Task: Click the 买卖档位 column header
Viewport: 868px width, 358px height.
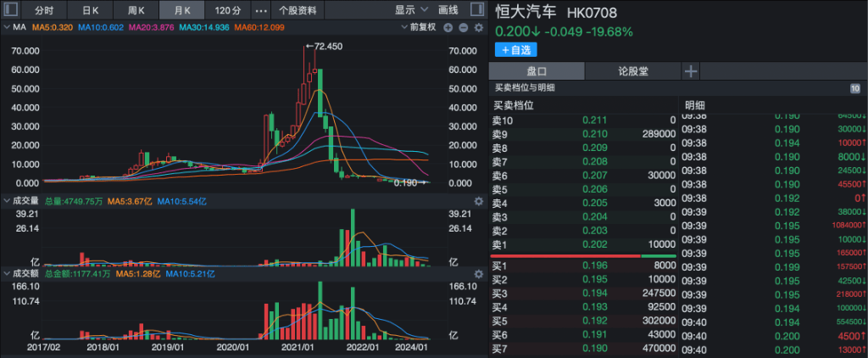Action: 513,105
